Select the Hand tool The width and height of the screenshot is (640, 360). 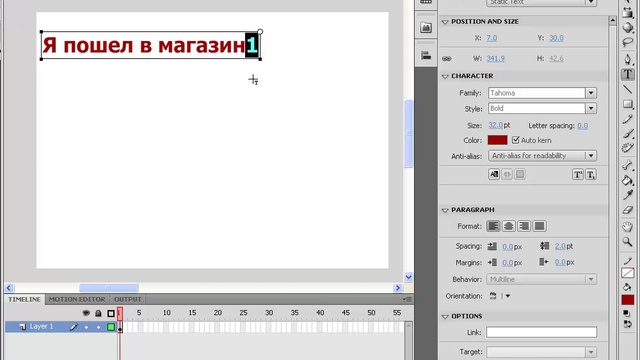tap(627, 227)
